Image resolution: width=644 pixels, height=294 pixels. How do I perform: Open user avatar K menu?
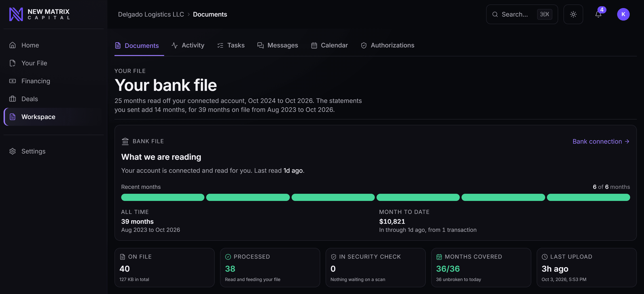[x=623, y=14]
